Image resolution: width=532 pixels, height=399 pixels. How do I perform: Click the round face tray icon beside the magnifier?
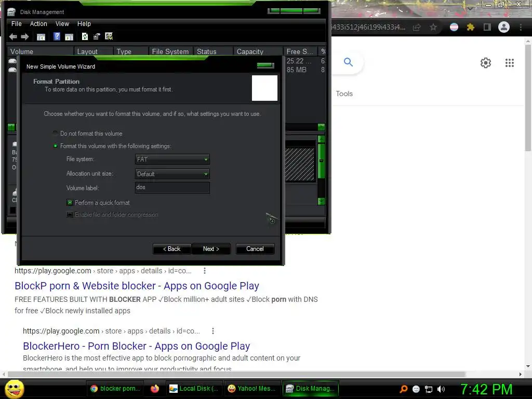coord(416,389)
